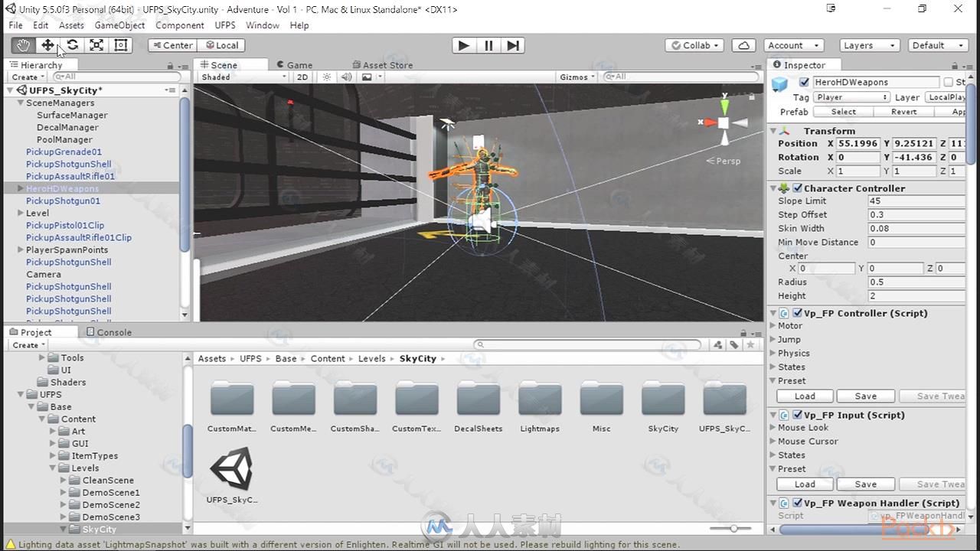The height and width of the screenshot is (551, 980).
Task: Toggle Vp_FP Weapon Handler script checkbox
Action: click(798, 503)
